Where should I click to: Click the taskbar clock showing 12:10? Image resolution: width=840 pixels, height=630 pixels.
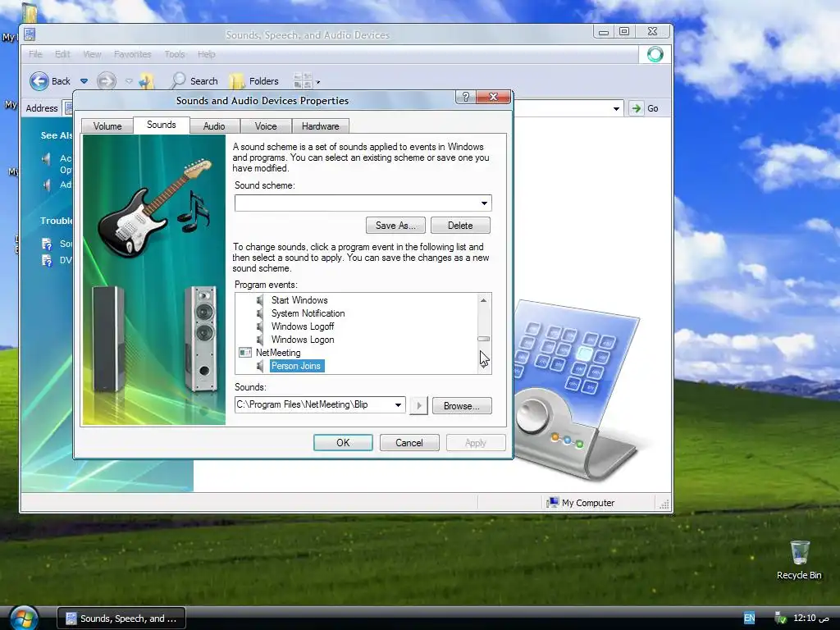click(811, 619)
